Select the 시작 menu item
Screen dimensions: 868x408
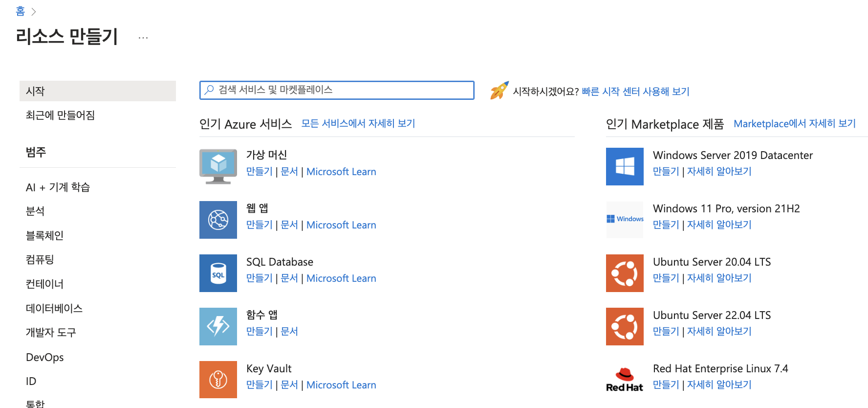(98, 91)
